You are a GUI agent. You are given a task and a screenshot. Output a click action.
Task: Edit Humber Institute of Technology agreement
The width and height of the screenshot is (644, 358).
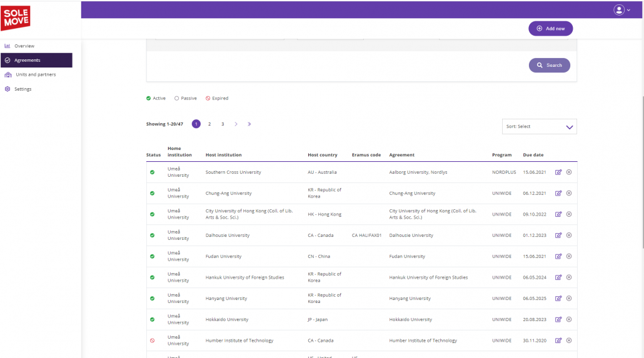[x=558, y=341]
